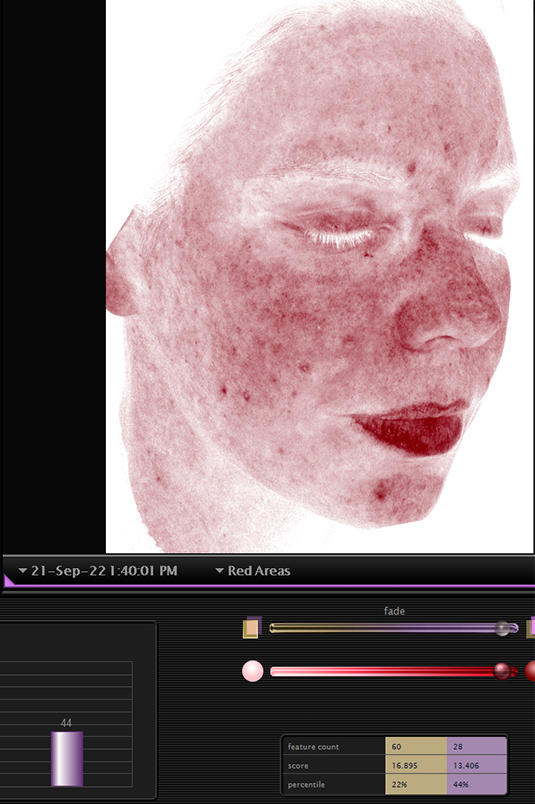Click the purple triangle marker under the date

pyautogui.click(x=8, y=580)
